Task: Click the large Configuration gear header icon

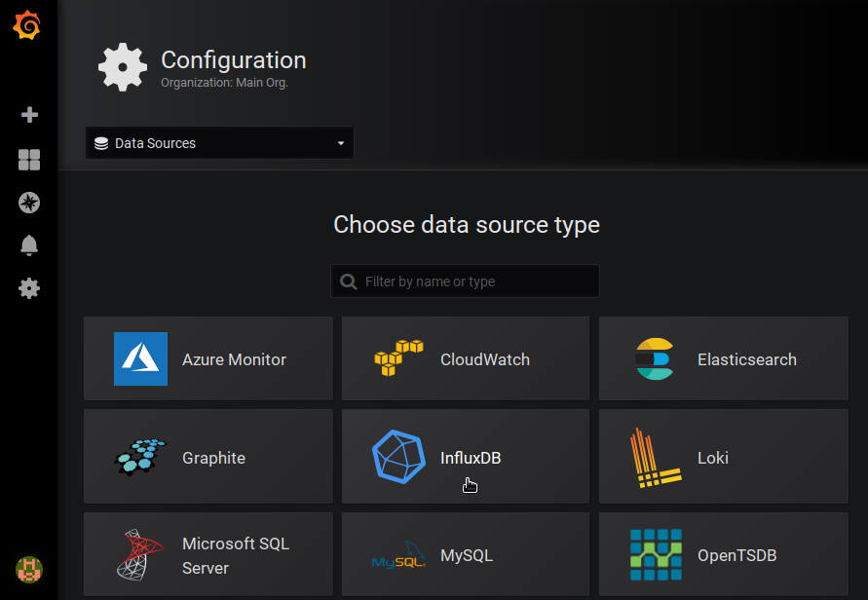Action: tap(123, 67)
